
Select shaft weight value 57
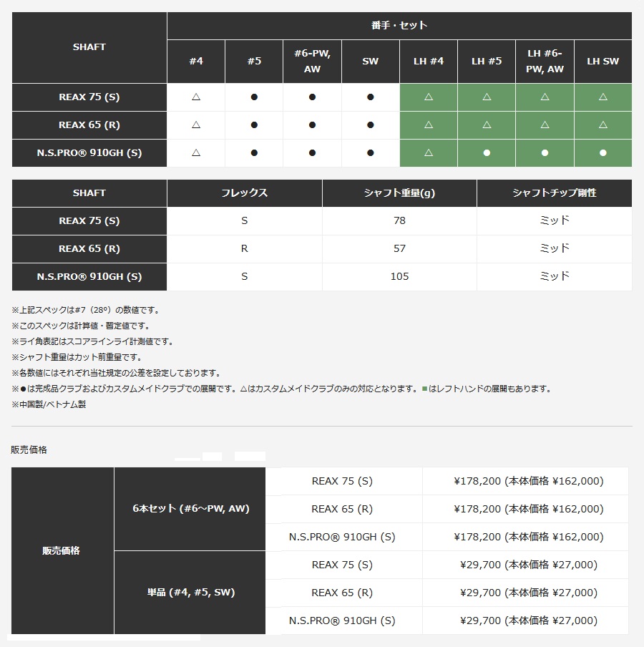click(x=399, y=249)
